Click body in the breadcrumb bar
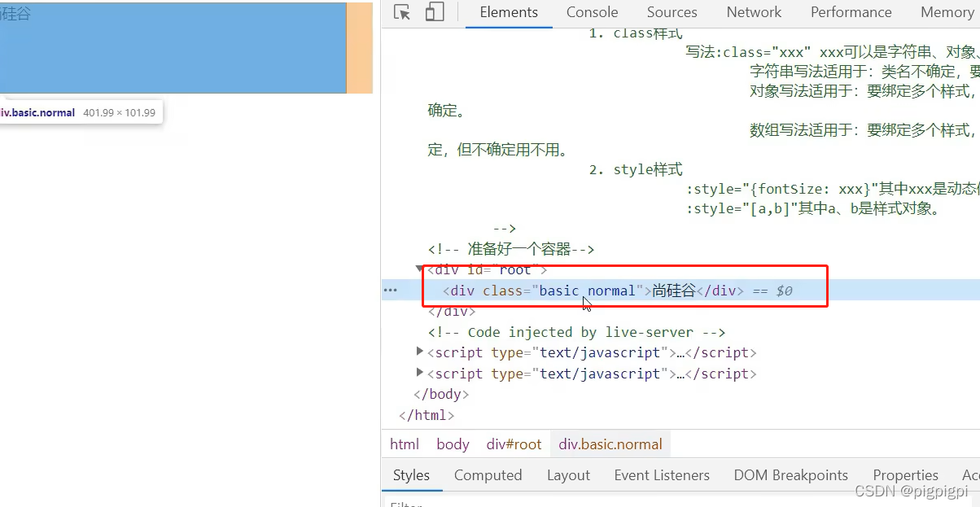Viewport: 980px width, 507px height. pyautogui.click(x=453, y=444)
